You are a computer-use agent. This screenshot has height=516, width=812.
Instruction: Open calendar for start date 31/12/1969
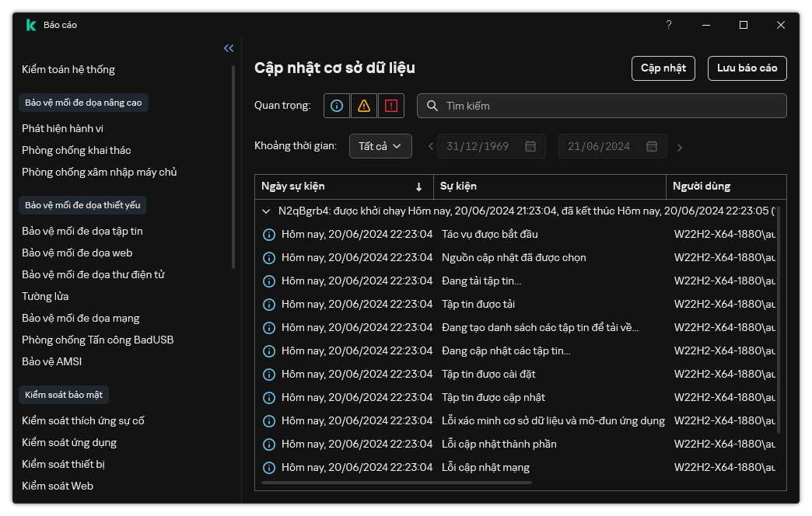click(530, 147)
